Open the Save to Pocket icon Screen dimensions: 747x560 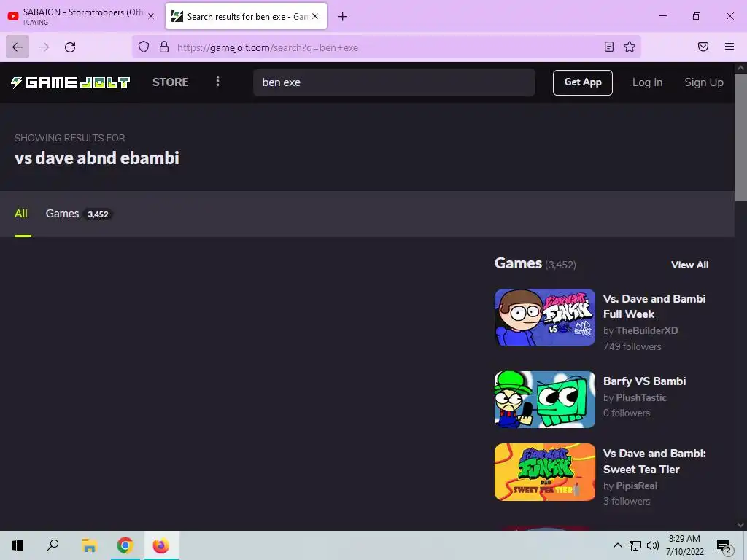pyautogui.click(x=703, y=47)
